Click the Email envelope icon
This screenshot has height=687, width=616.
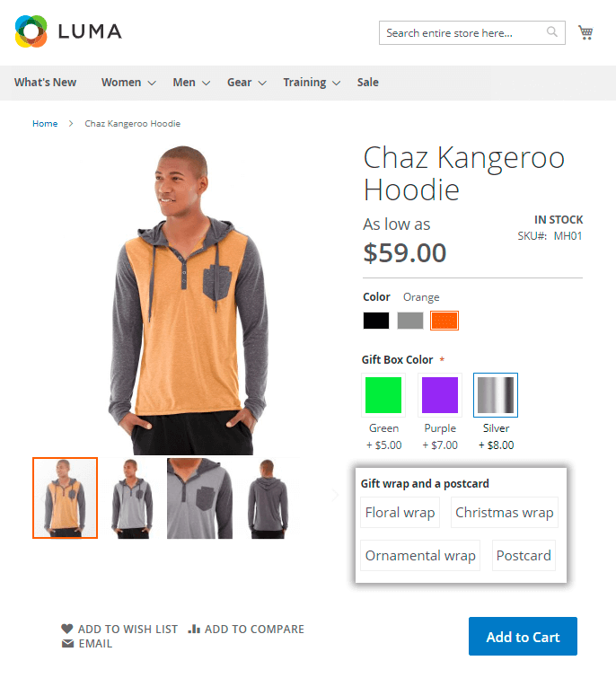click(67, 643)
